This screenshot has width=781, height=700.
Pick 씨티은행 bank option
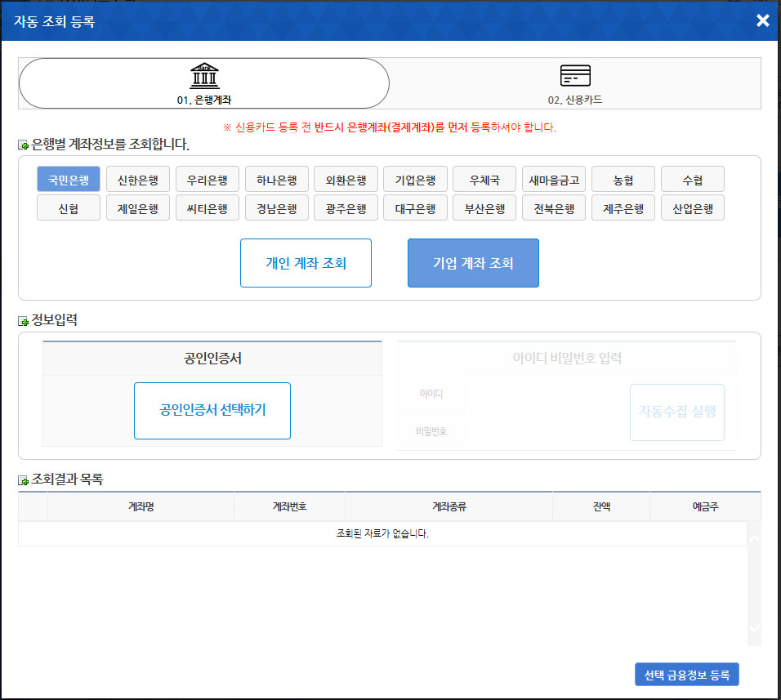[208, 207]
